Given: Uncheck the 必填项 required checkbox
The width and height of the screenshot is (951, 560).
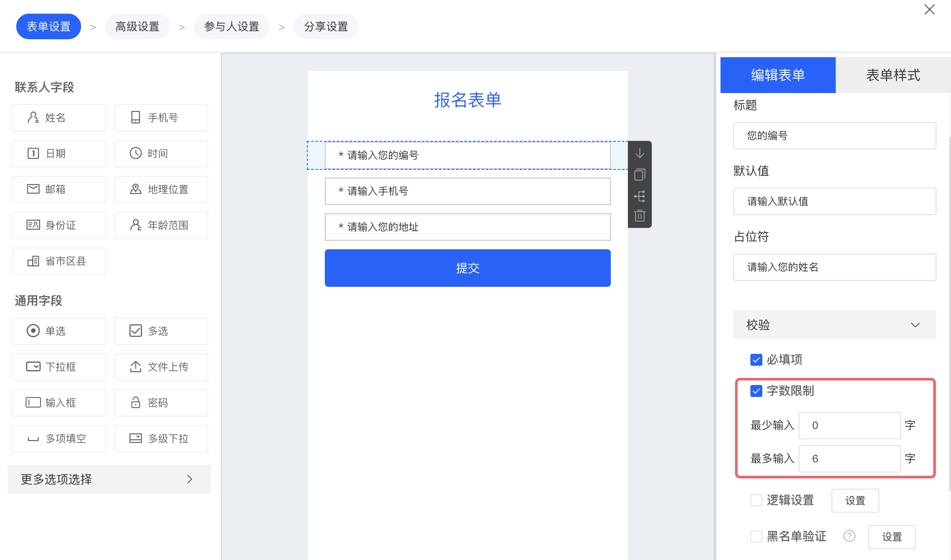Looking at the screenshot, I should [756, 360].
